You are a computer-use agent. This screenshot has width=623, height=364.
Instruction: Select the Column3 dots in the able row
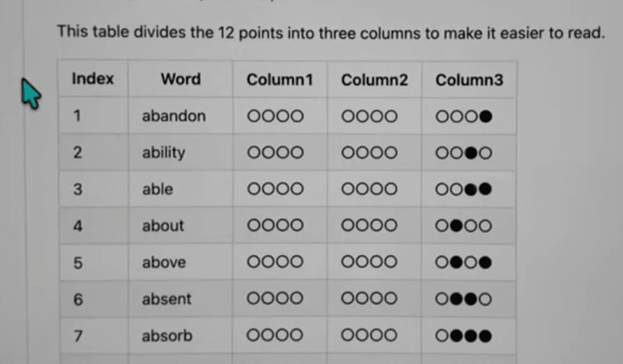[463, 190]
